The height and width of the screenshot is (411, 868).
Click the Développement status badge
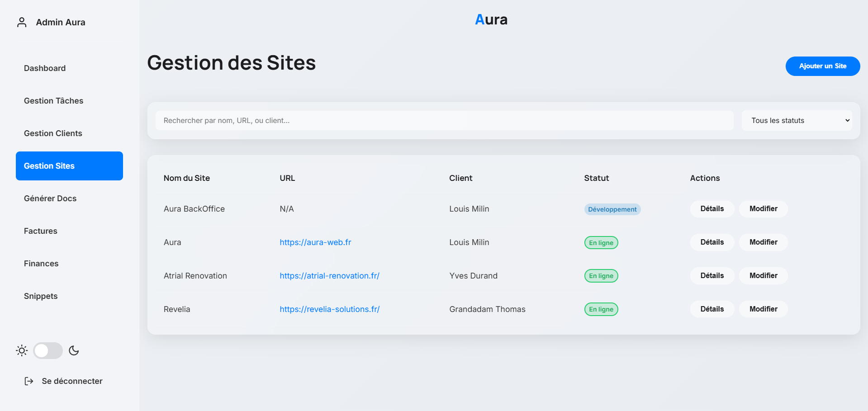click(612, 209)
